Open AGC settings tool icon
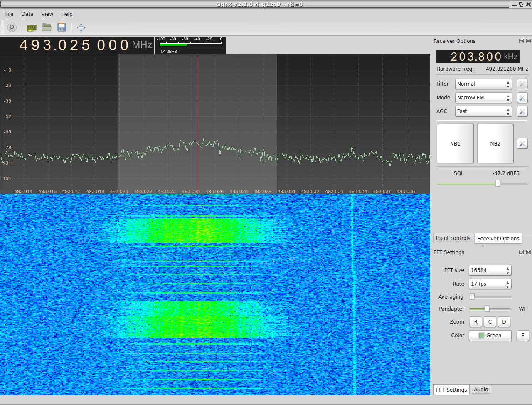This screenshot has width=532, height=405. click(522, 111)
